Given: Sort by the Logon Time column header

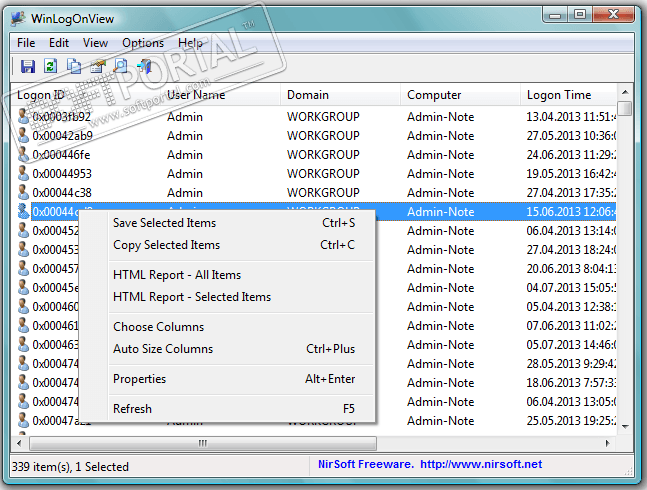Looking at the screenshot, I should tap(569, 95).
